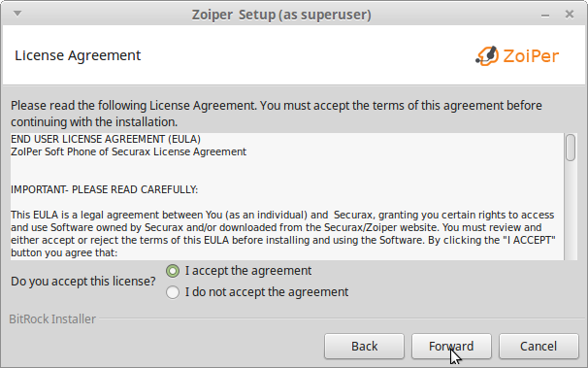Go to the next step with Forward
The height and width of the screenshot is (368, 588).
(x=451, y=346)
